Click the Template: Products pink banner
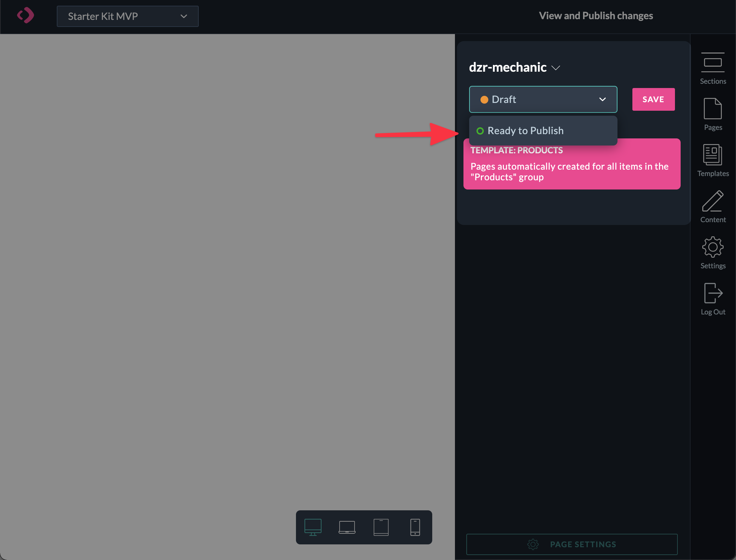Image resolution: width=736 pixels, height=560 pixels. coord(572,170)
